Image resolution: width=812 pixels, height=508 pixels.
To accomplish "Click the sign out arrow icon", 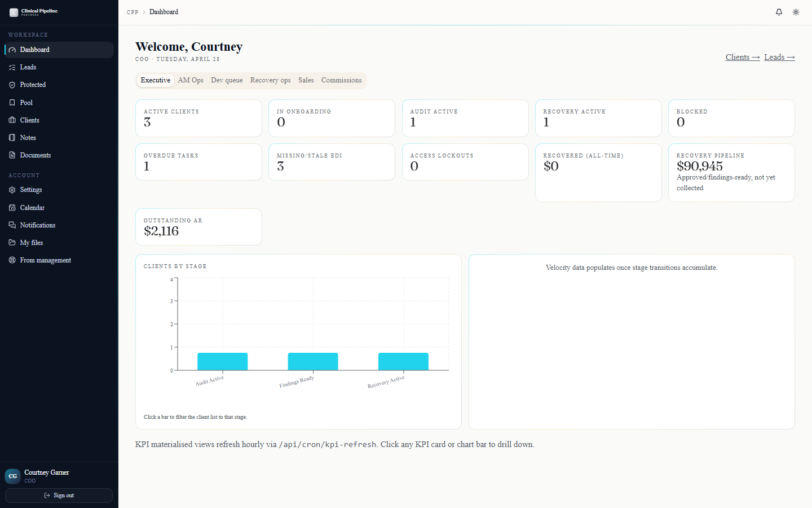I will [x=47, y=496].
